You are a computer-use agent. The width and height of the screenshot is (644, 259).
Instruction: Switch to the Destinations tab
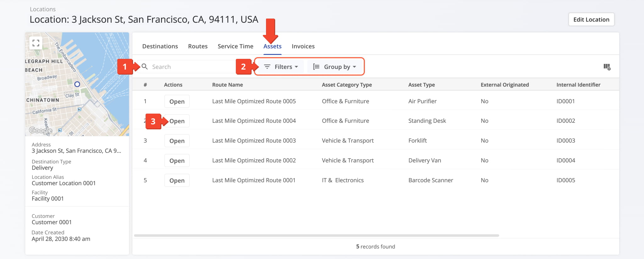click(x=160, y=46)
